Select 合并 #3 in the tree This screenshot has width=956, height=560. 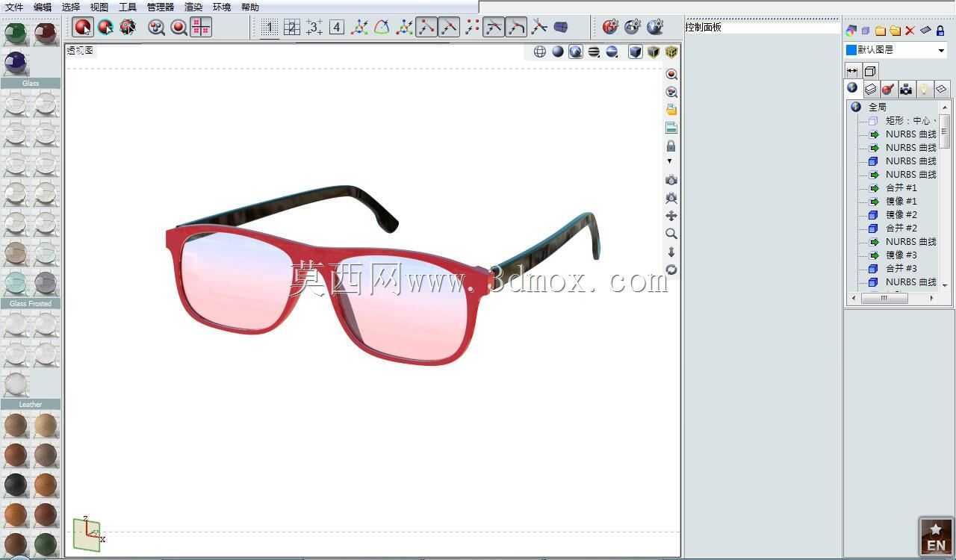tap(901, 268)
